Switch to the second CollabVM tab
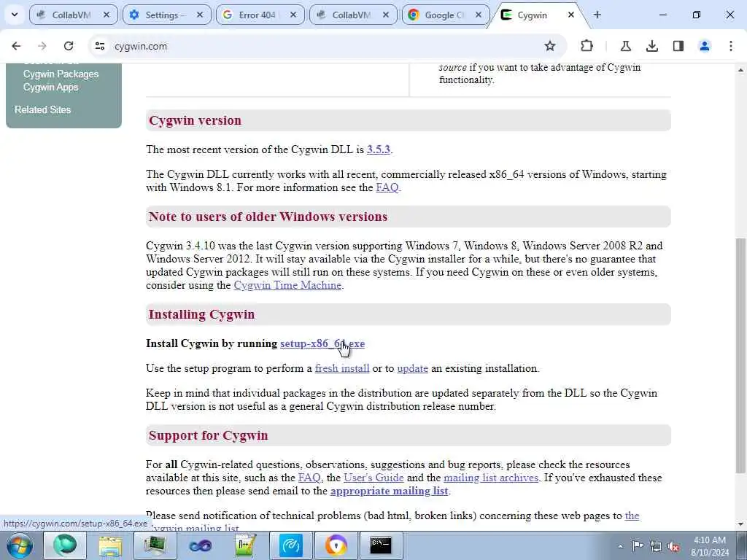747x560 pixels. pyautogui.click(x=352, y=15)
